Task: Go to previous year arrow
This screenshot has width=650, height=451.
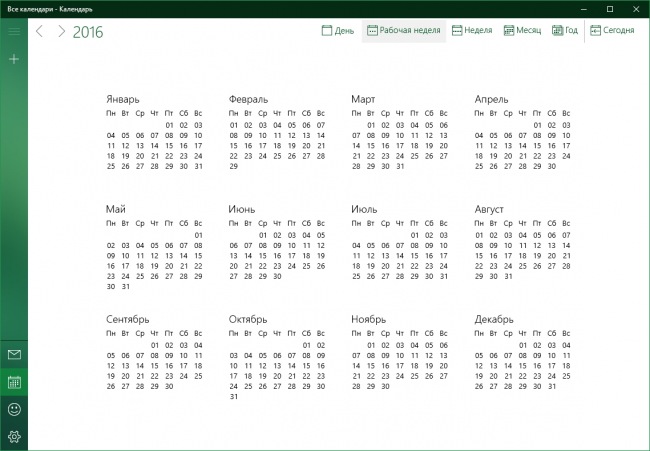Action: 39,31
